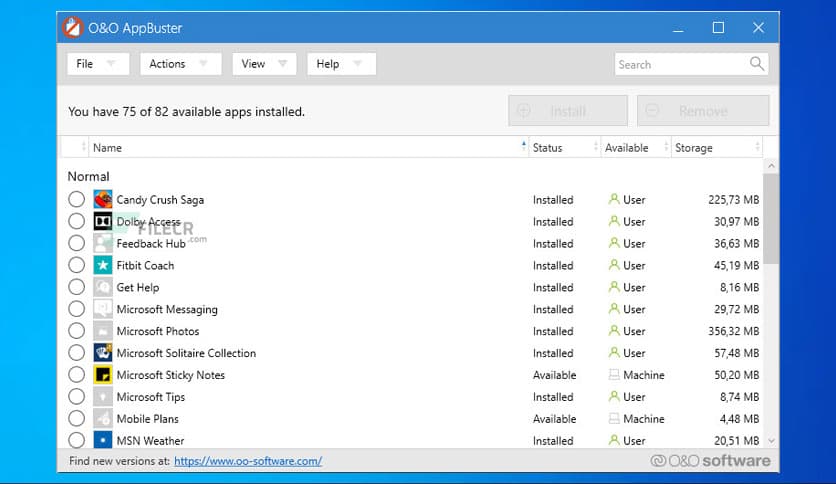This screenshot has width=836, height=484.
Task: Click the Microsoft Messaging app icon
Action: coord(103,309)
